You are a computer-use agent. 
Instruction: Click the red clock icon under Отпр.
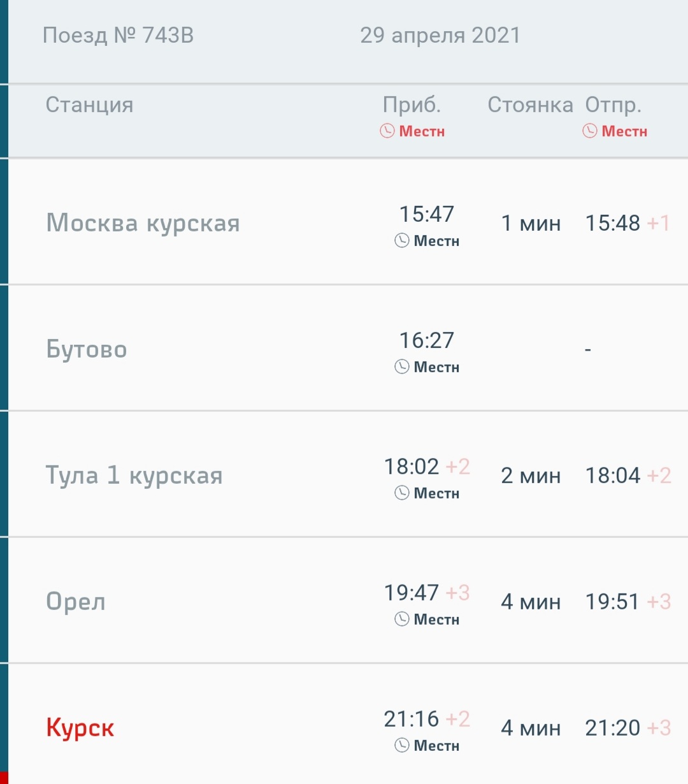click(x=590, y=131)
